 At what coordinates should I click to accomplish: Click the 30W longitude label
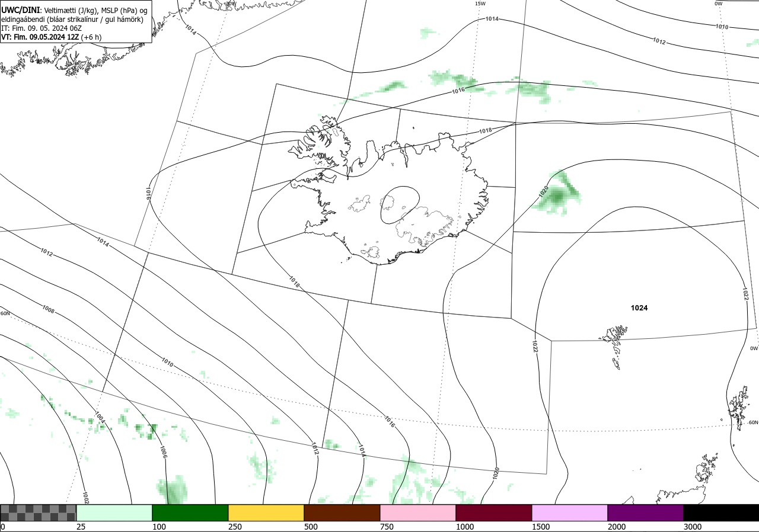click(231, 4)
